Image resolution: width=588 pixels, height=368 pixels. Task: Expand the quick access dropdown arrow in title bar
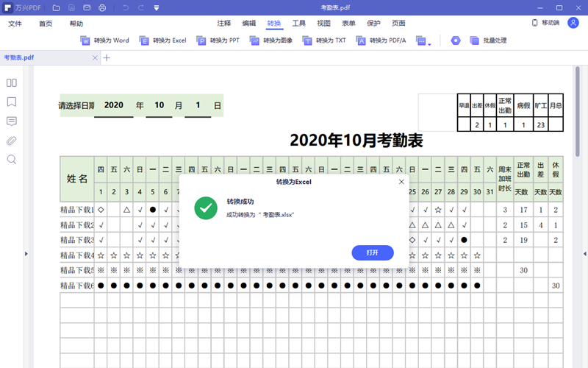click(x=157, y=8)
